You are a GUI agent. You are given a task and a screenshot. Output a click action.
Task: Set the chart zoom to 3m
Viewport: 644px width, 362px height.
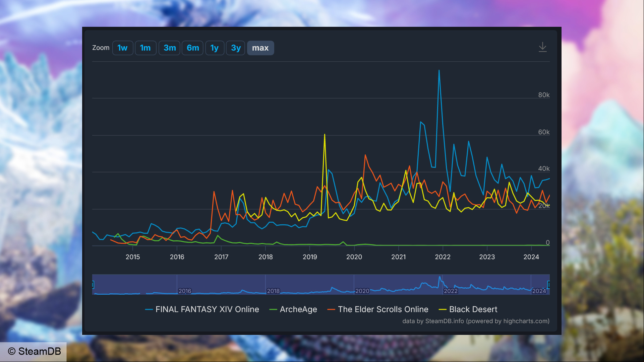[x=170, y=48]
